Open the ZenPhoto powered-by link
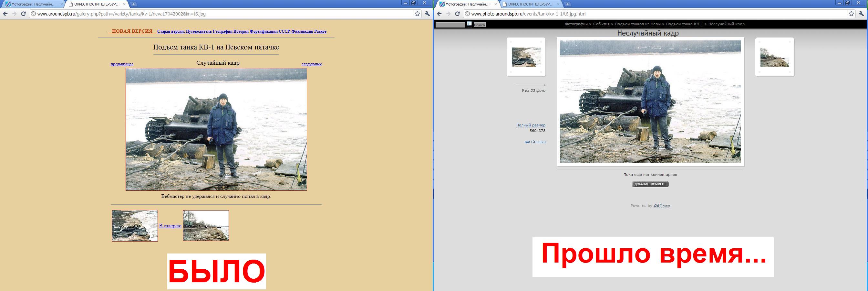 coord(662,205)
